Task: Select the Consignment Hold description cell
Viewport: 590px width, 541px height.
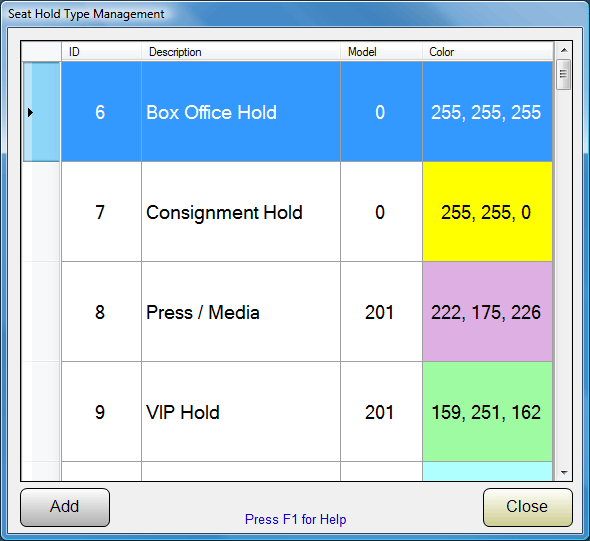Action: (241, 212)
